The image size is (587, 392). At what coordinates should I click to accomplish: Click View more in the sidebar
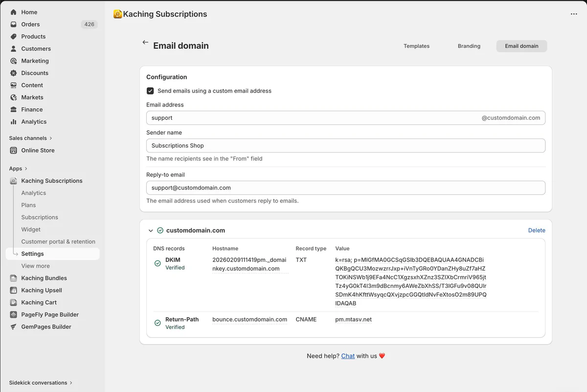point(35,266)
